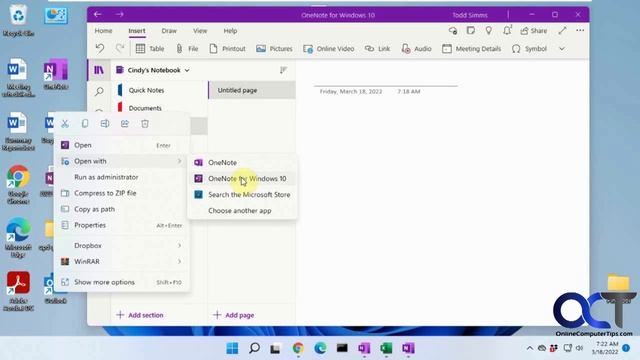640x360 pixels.
Task: Go back using the title bar arrow
Action: pyautogui.click(x=98, y=15)
